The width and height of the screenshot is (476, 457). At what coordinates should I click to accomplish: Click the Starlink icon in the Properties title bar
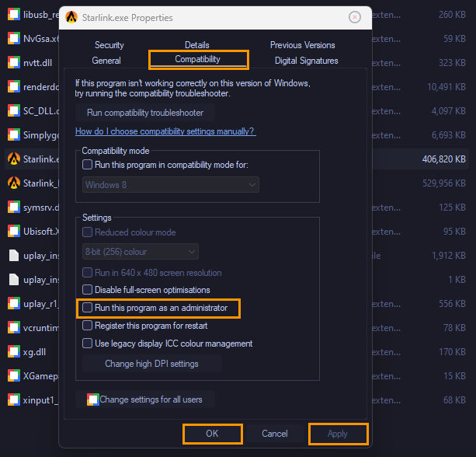click(71, 17)
